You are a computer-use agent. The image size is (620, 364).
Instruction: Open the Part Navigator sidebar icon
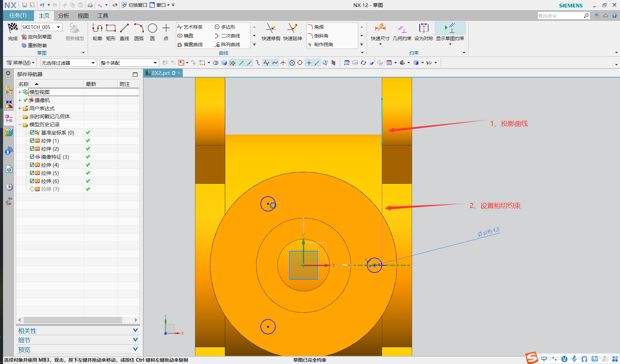(x=9, y=118)
